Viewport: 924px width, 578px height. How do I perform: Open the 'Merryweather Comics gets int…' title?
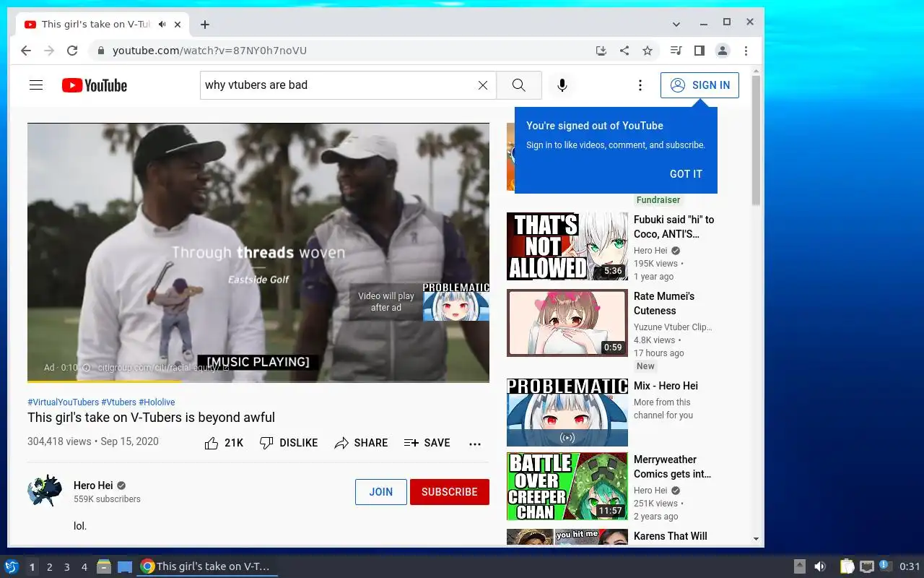coord(672,467)
